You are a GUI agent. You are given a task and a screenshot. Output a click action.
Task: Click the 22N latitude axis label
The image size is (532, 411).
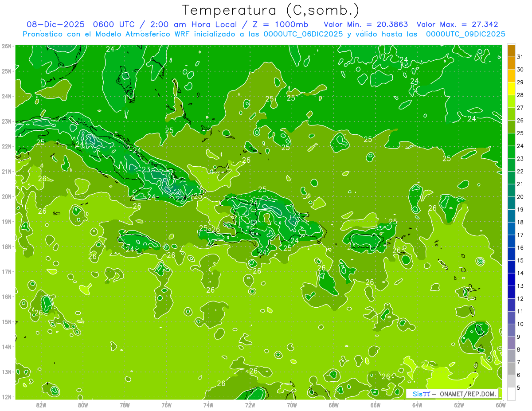click(6, 146)
